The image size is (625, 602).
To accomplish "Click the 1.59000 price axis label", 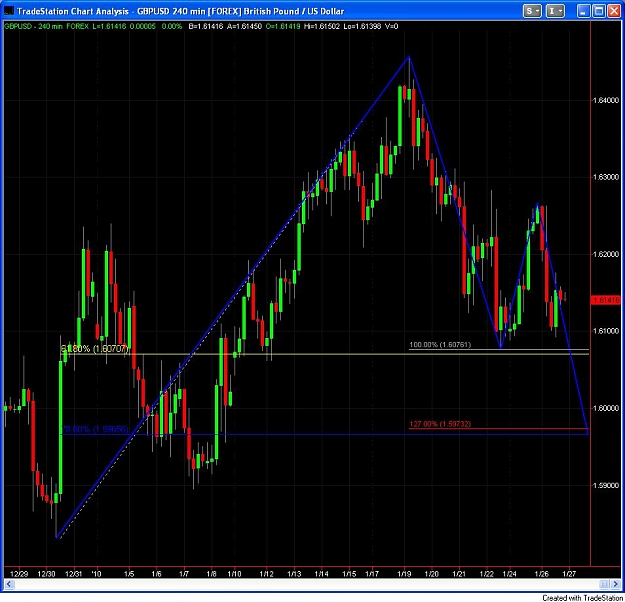I will [606, 486].
